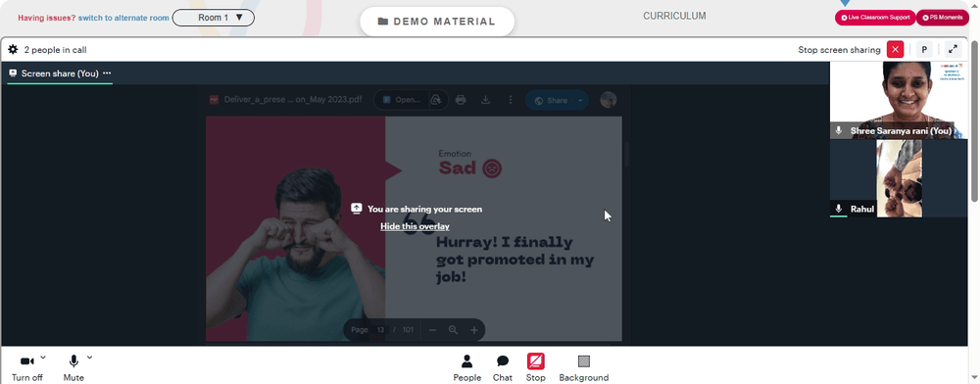Image resolution: width=980 pixels, height=384 pixels.
Task: Zoom in with the plus icon
Action: tap(473, 330)
